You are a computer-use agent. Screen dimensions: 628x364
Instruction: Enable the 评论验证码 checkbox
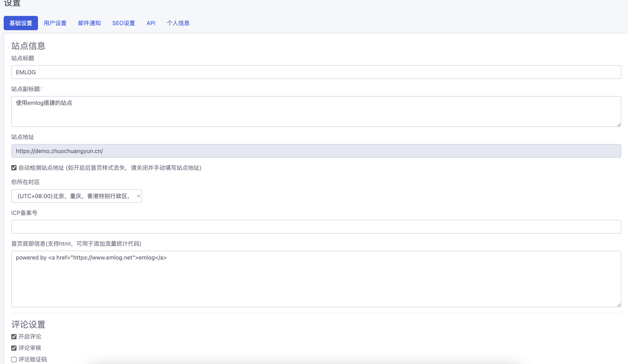[14, 360]
